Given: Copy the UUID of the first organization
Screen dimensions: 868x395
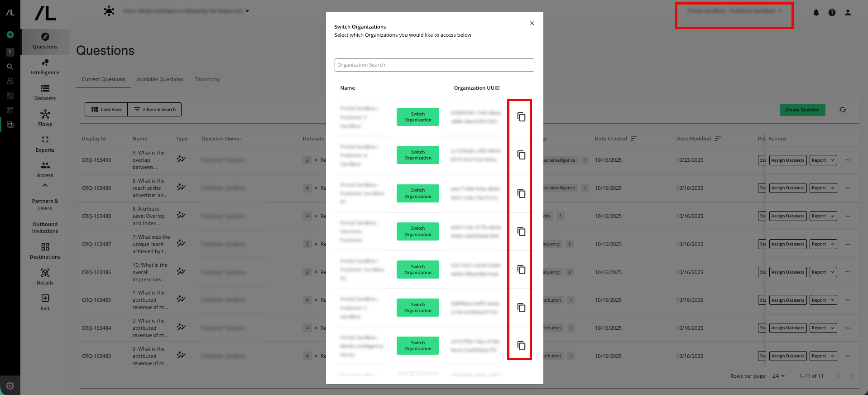Looking at the screenshot, I should pyautogui.click(x=521, y=117).
